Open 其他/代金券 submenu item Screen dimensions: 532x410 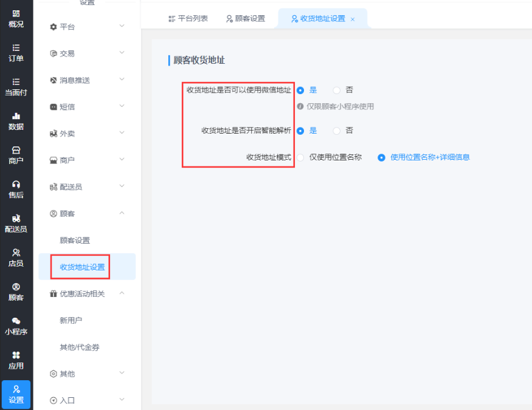[x=80, y=347]
